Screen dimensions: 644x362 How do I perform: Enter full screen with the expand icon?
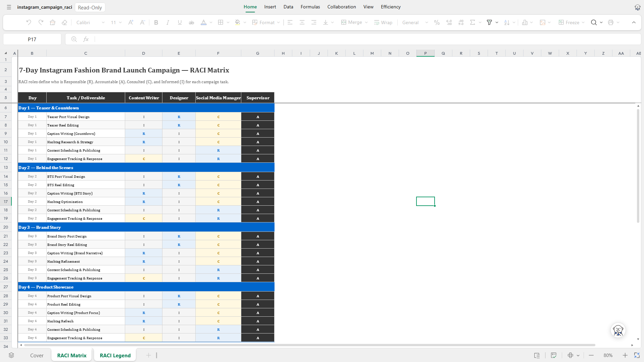click(x=637, y=355)
